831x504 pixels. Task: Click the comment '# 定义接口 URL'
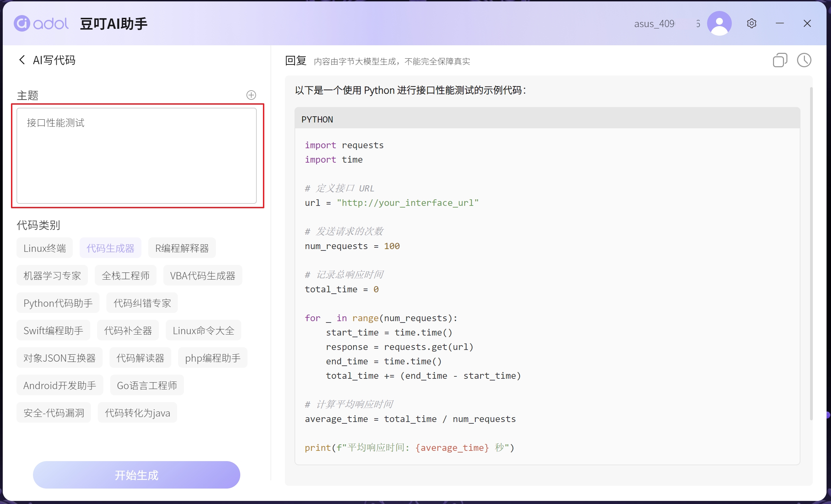pos(339,188)
